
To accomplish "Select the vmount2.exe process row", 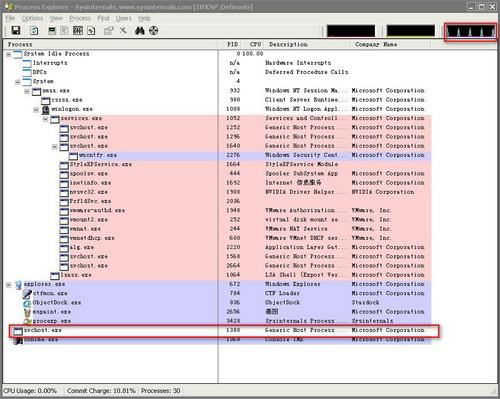I will tap(245, 220).
